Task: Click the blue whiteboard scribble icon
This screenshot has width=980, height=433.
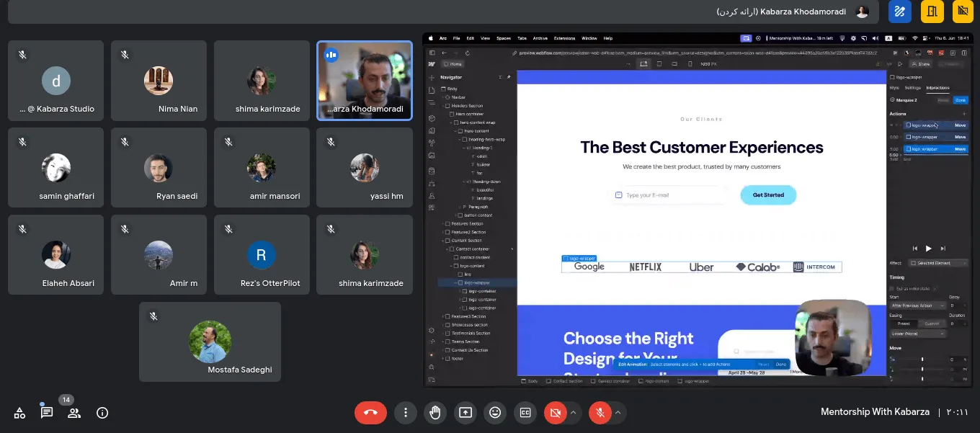Action: tap(899, 12)
